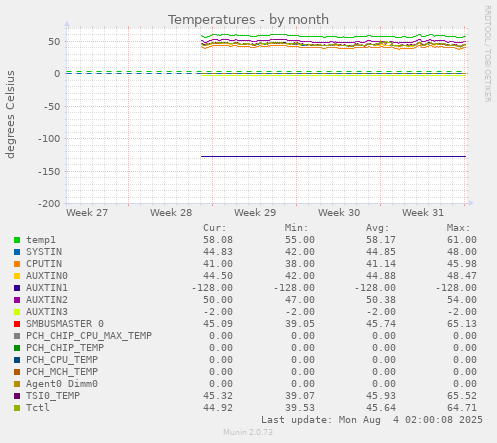497x443 pixels.
Task: Click the Agent0 Dimm0 tan swatch
Action: tap(17, 384)
